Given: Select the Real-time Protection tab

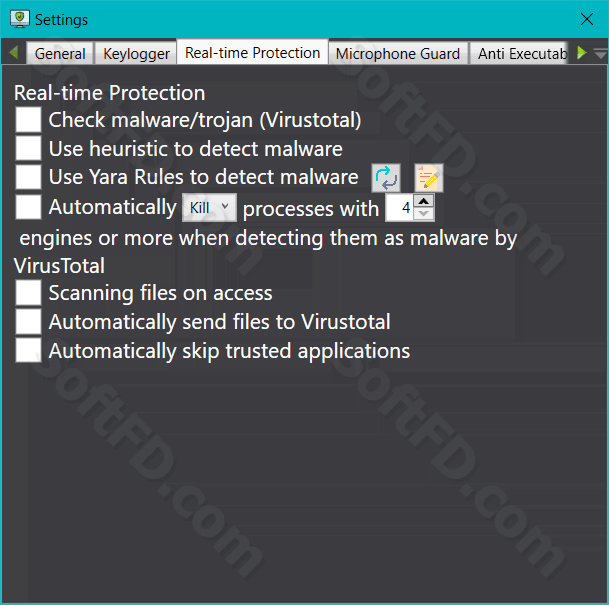Looking at the screenshot, I should (252, 52).
